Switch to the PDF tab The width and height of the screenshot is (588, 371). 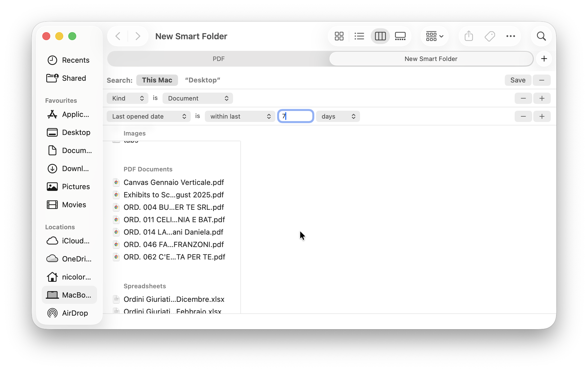tap(219, 59)
